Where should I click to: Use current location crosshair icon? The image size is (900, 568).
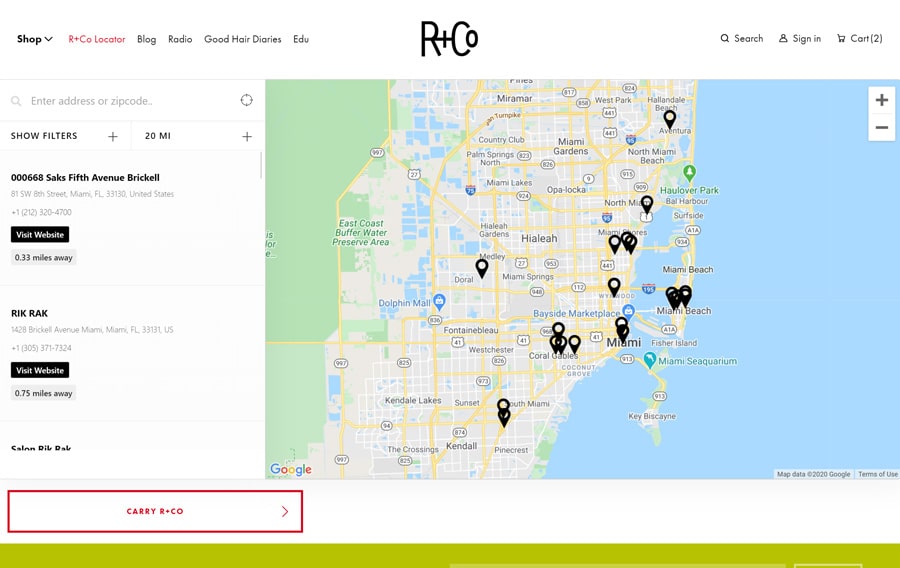(x=246, y=100)
